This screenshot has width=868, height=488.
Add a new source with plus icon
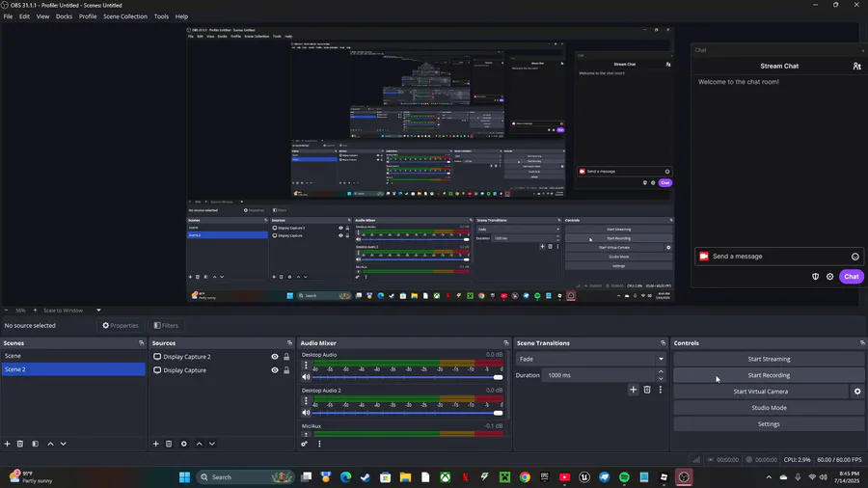pos(155,444)
